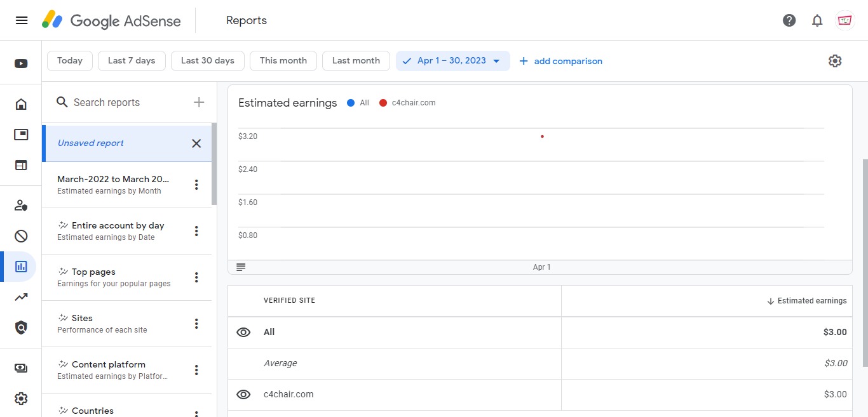Click the $0.80 axis label
The height and width of the screenshot is (417, 868).
click(248, 235)
